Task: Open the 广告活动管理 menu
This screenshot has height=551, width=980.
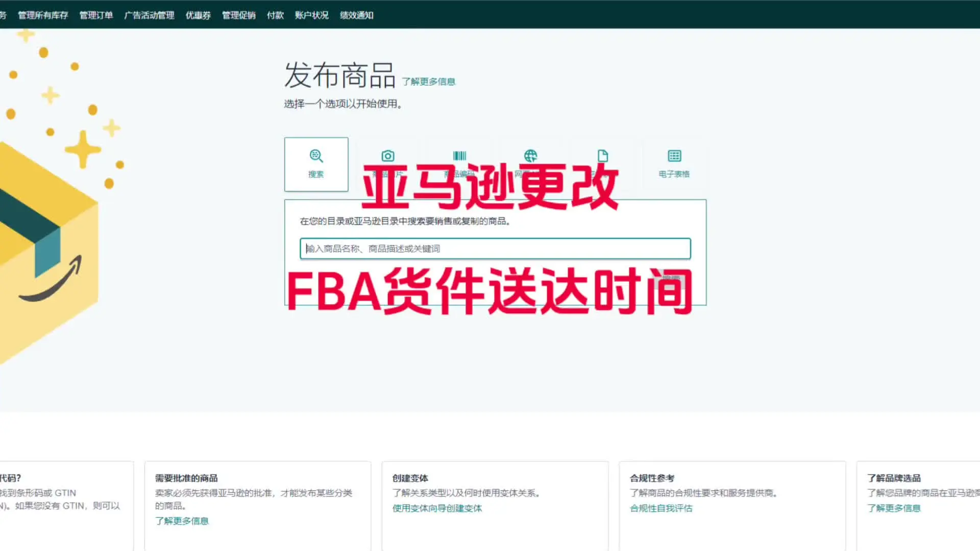Action: (x=149, y=15)
